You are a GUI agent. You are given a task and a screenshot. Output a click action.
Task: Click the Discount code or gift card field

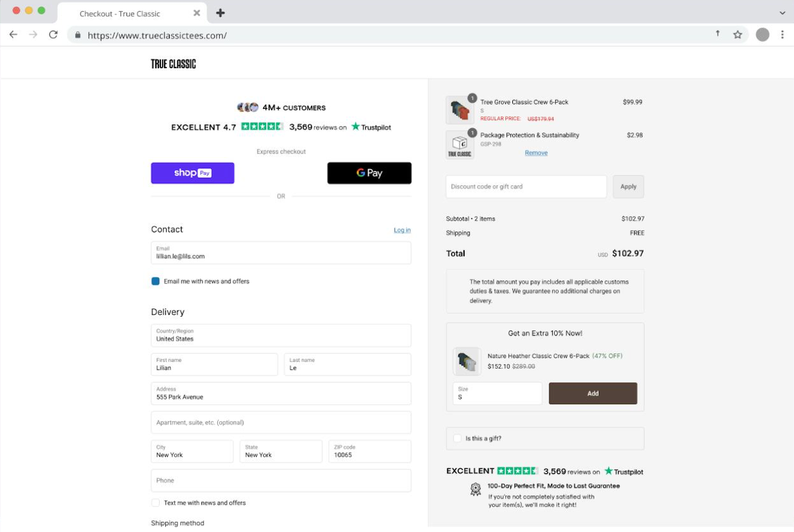tap(526, 187)
